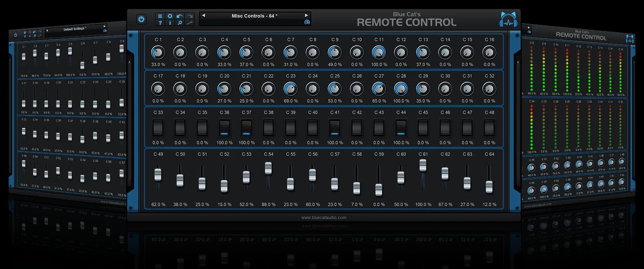Disable switch C 44

pyautogui.click(x=401, y=128)
